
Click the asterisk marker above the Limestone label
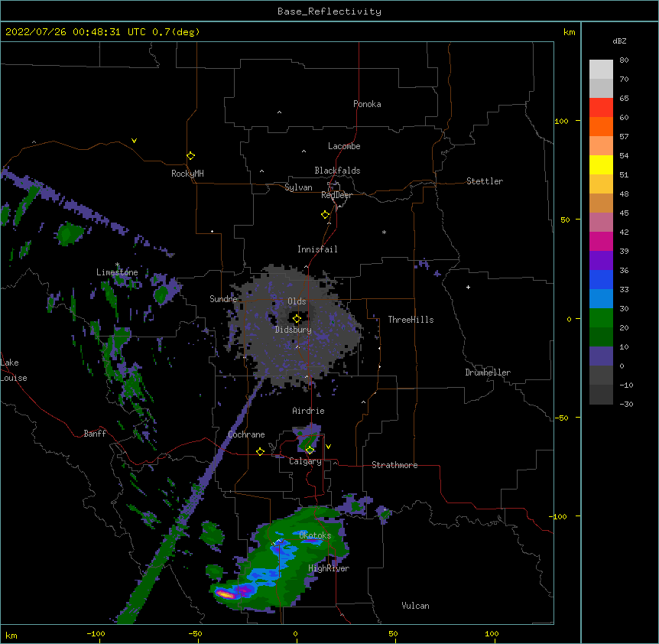[x=117, y=265]
